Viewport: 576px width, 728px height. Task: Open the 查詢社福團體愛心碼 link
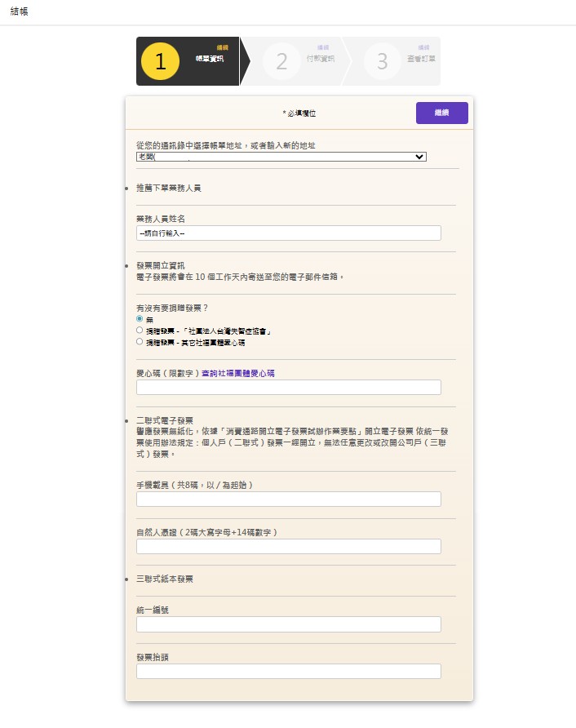click(x=238, y=373)
